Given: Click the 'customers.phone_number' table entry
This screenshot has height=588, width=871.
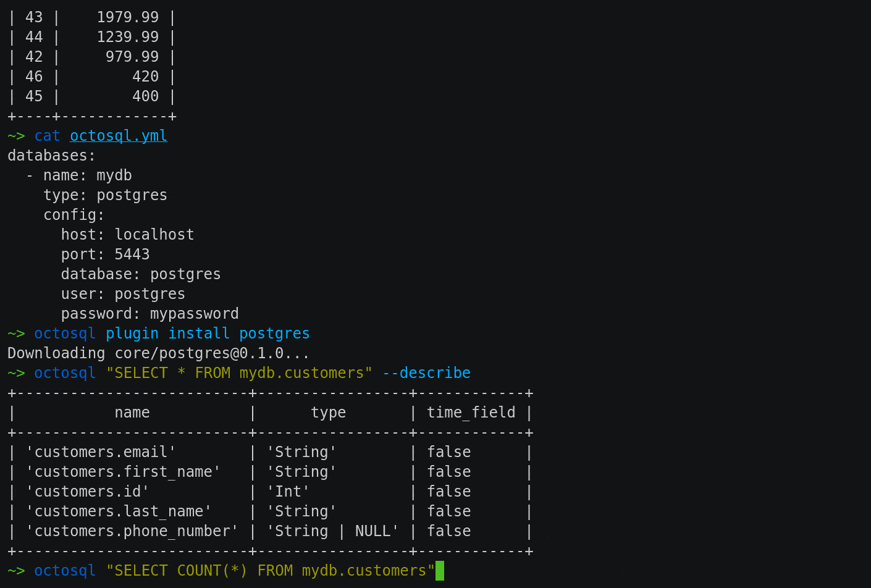Looking at the screenshot, I should point(132,531).
